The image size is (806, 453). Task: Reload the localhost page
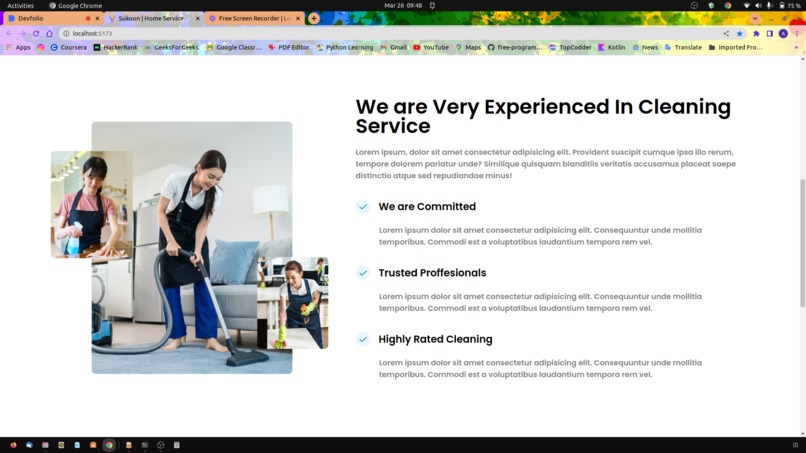(x=36, y=33)
